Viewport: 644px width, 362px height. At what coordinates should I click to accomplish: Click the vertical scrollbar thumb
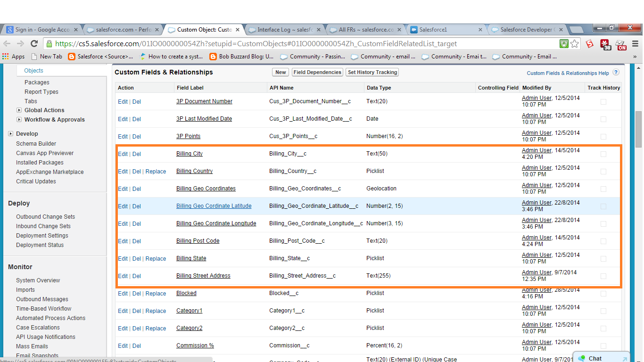(x=638, y=130)
